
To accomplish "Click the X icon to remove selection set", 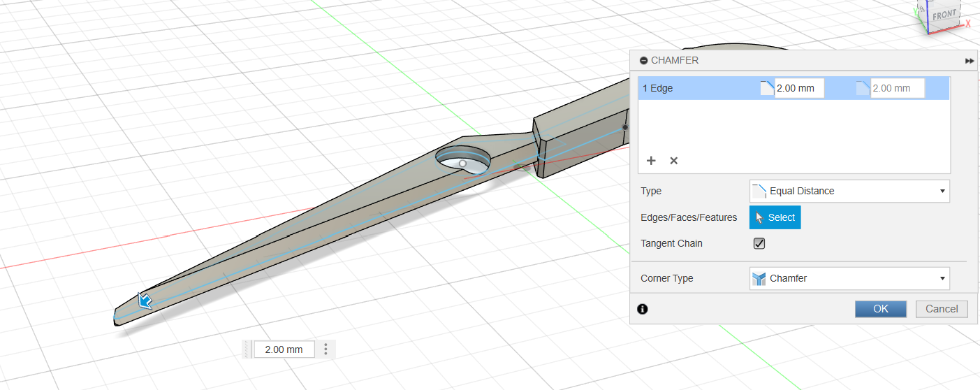I will tap(674, 161).
